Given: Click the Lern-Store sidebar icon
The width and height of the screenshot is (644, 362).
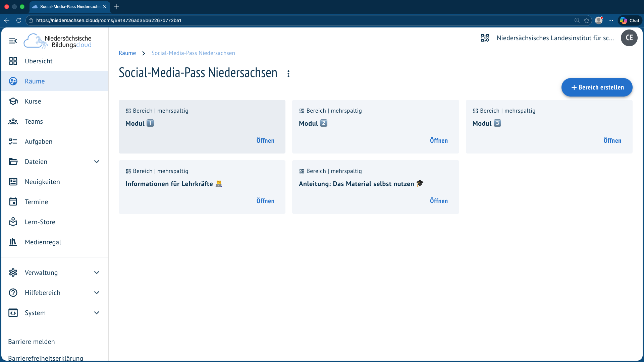Looking at the screenshot, I should [x=13, y=222].
